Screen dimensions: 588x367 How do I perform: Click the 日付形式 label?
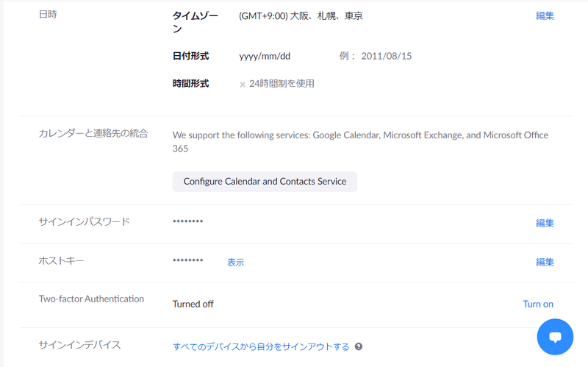(190, 57)
